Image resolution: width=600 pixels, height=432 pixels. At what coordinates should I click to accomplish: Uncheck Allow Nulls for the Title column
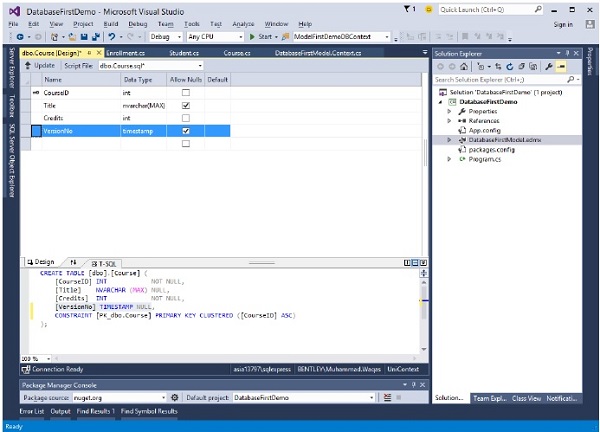tap(185, 105)
